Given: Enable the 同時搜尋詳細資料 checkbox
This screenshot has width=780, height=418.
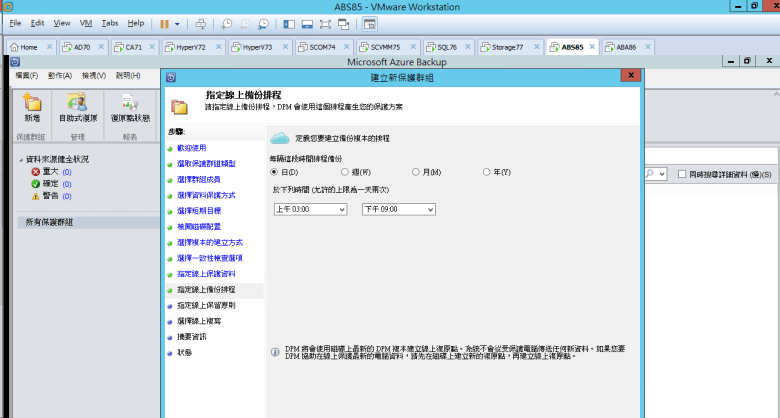Looking at the screenshot, I should point(682,174).
